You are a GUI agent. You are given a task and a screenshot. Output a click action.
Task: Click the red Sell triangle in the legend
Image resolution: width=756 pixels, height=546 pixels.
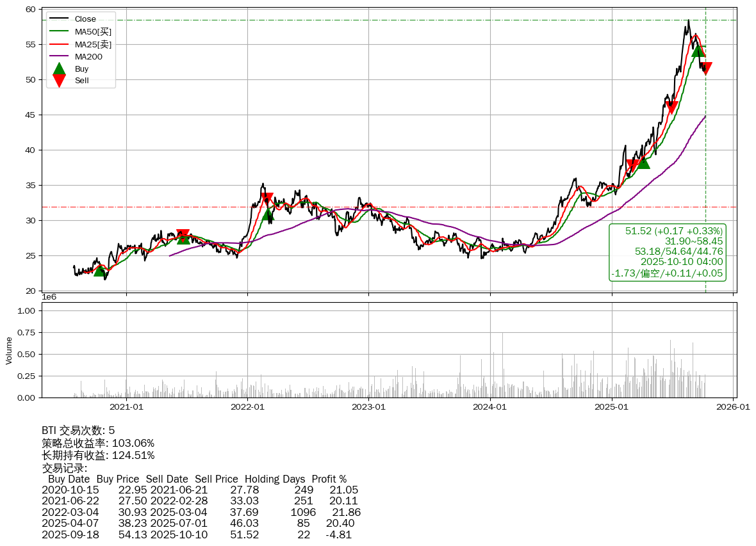pyautogui.click(x=59, y=81)
